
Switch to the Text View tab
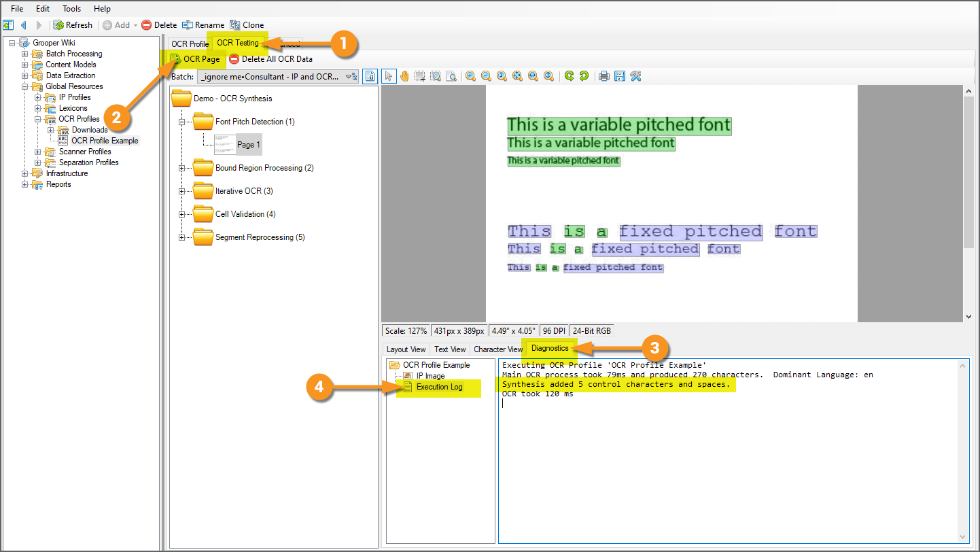pyautogui.click(x=450, y=349)
